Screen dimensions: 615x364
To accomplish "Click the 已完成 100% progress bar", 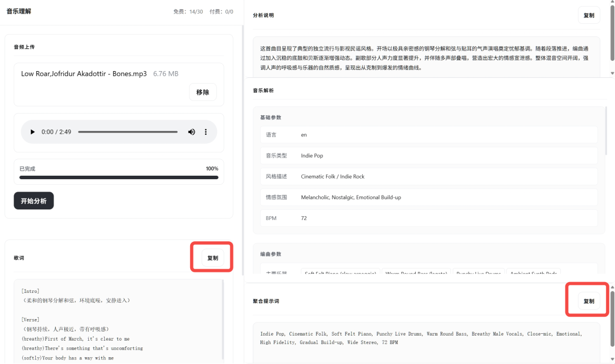I will (x=118, y=177).
